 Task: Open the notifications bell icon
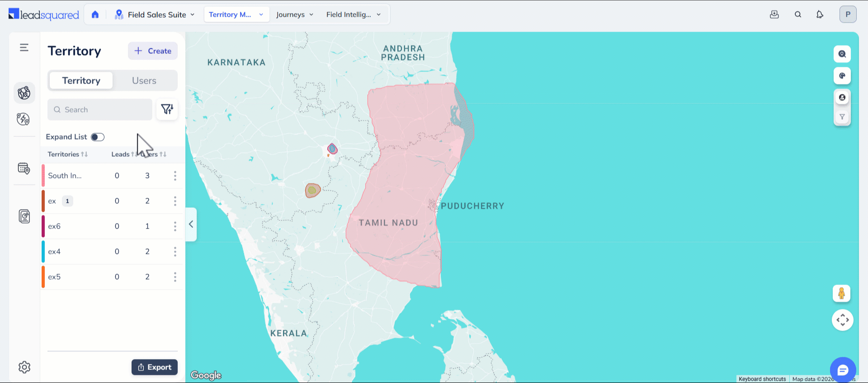(820, 14)
